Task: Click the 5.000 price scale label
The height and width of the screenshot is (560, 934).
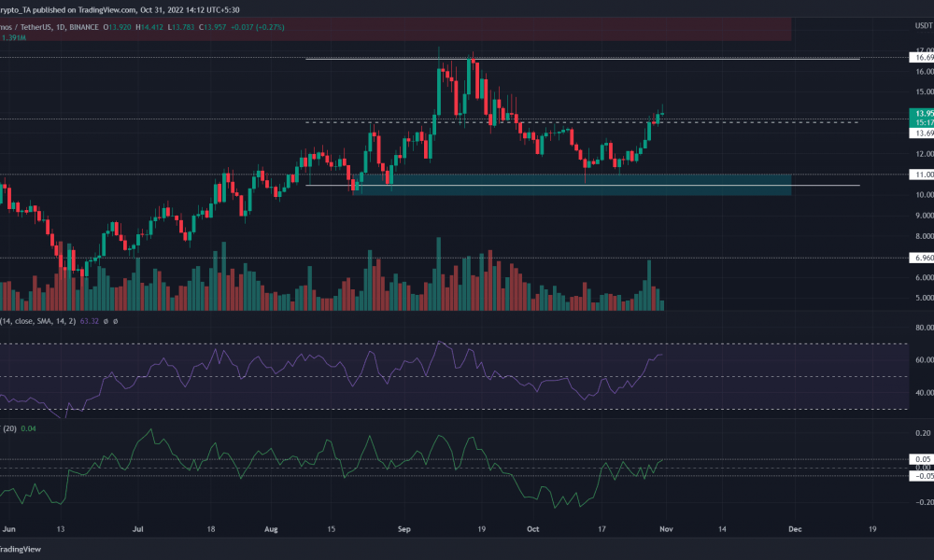Action: tap(925, 298)
